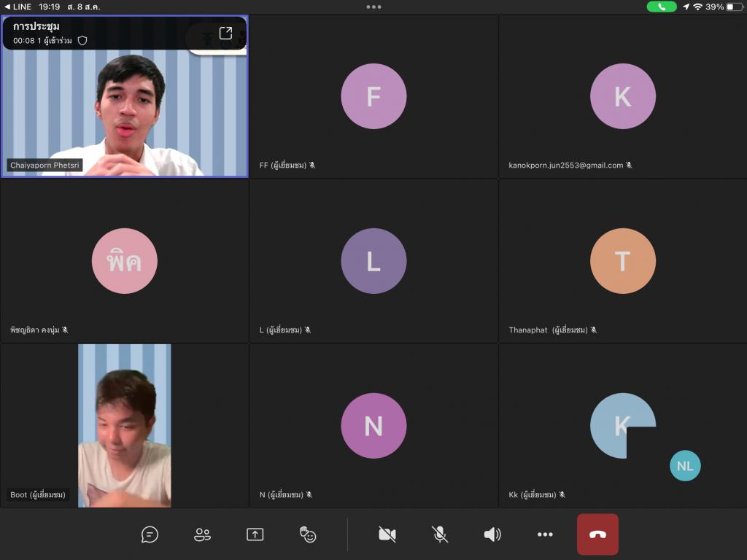Tap the share content icon
Viewport: 747px width, 560px height.
tap(255, 534)
